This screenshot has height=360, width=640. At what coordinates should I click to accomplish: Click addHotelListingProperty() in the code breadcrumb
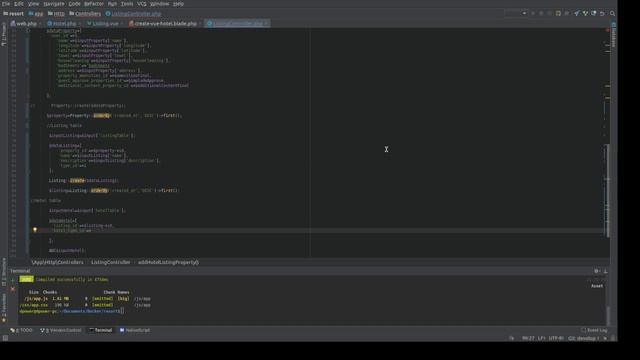click(168, 262)
